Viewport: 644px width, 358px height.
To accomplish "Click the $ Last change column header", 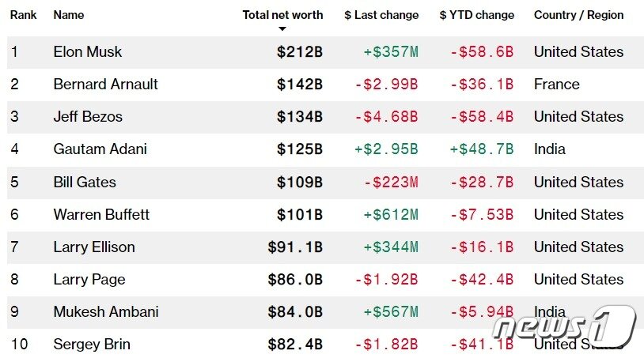I will click(x=381, y=15).
